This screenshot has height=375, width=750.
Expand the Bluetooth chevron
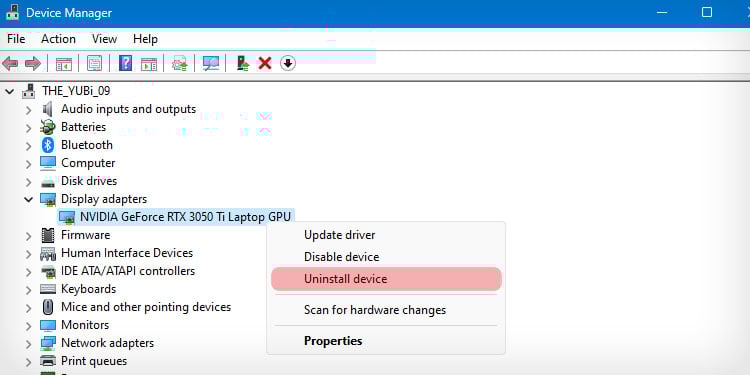tap(29, 146)
